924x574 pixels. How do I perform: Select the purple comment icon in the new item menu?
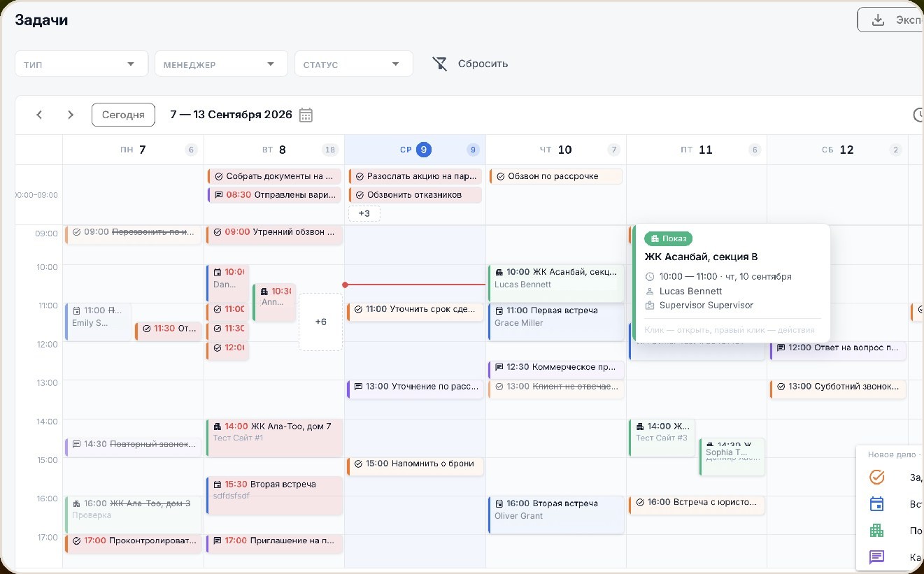(x=876, y=557)
